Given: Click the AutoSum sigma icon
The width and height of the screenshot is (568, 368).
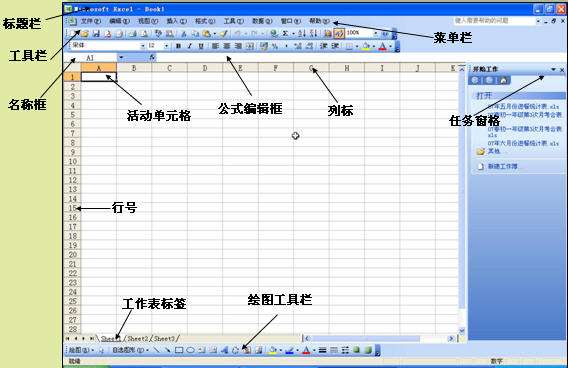Looking at the screenshot, I should 285,34.
